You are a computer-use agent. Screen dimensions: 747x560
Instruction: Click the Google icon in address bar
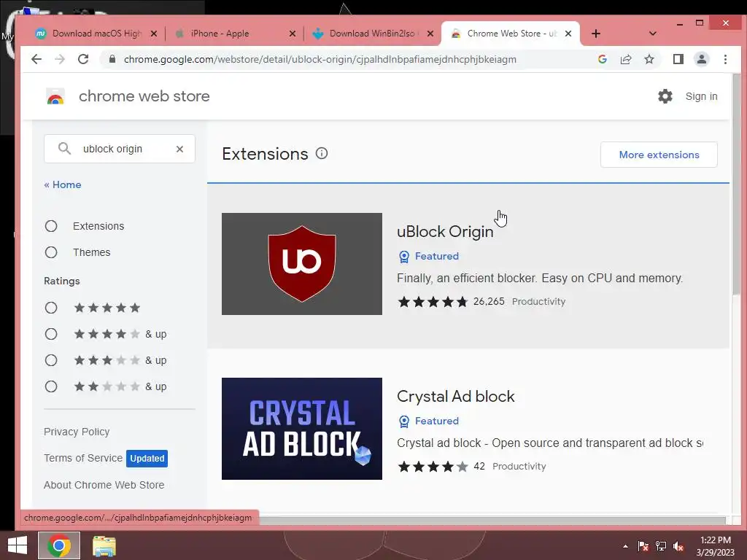[602, 59]
